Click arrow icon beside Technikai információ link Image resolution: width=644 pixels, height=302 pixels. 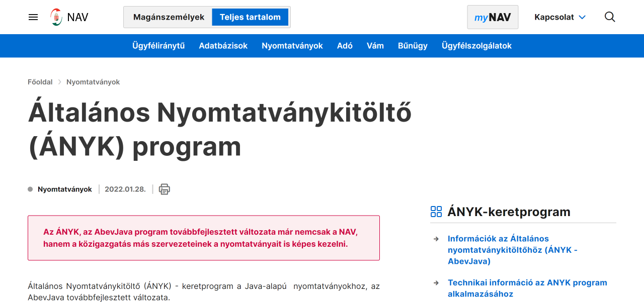[436, 283]
